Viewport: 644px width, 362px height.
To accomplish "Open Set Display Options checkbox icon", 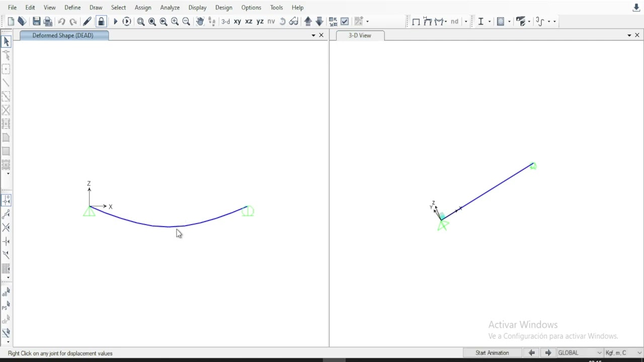I will point(345,21).
